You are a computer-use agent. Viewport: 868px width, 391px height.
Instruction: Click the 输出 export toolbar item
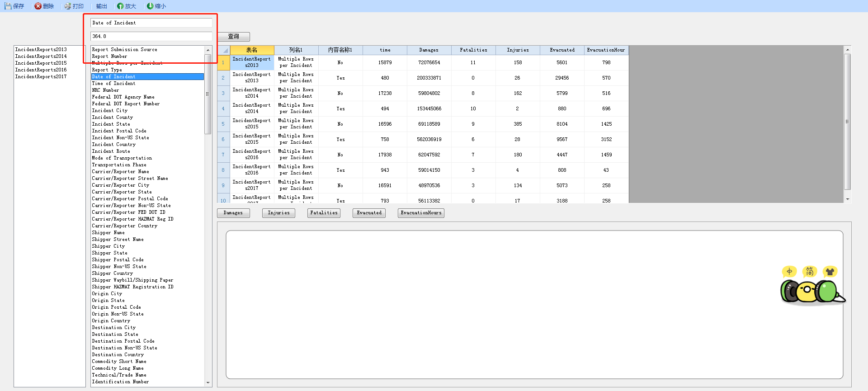click(102, 6)
